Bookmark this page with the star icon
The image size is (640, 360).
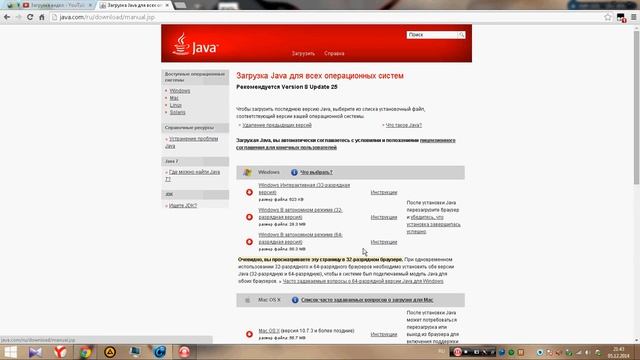tap(608, 17)
